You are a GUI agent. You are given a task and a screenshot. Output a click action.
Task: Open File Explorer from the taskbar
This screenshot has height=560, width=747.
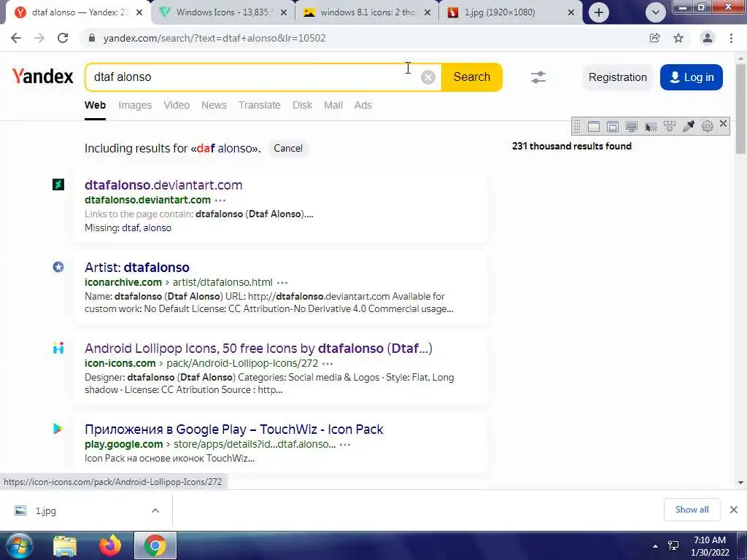pos(65,545)
